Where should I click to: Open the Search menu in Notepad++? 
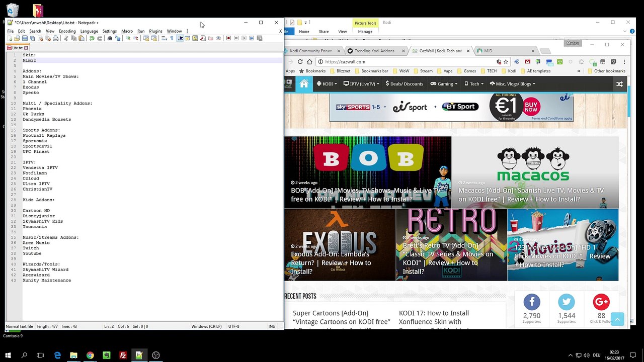[x=35, y=31]
